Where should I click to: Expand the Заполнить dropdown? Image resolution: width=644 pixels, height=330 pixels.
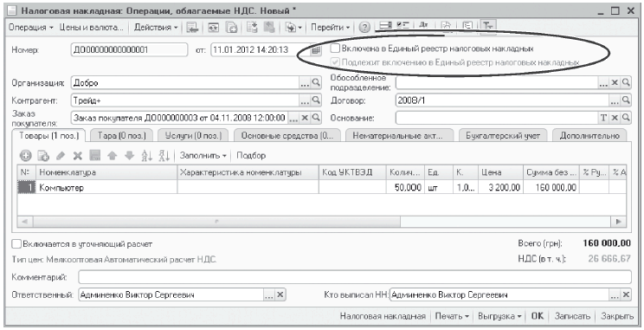coord(203,156)
